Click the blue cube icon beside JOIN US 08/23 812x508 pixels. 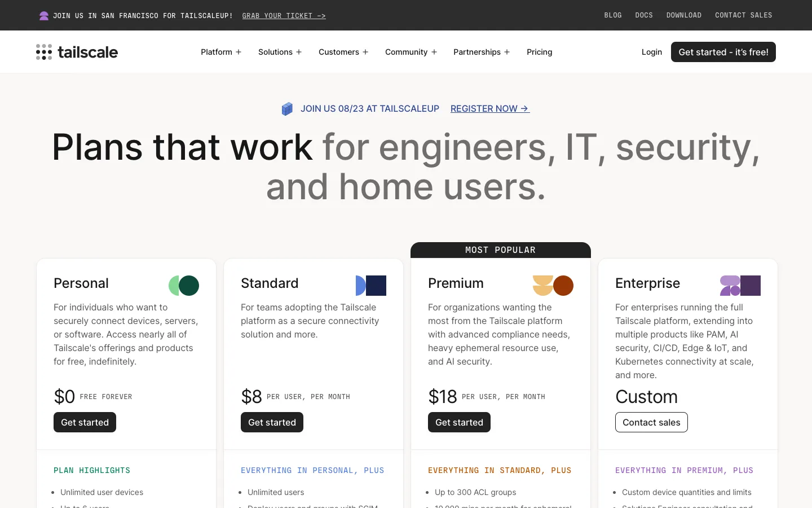287,109
